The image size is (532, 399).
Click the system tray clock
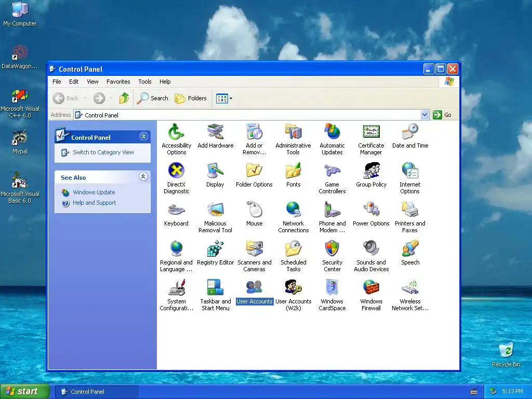click(x=512, y=391)
